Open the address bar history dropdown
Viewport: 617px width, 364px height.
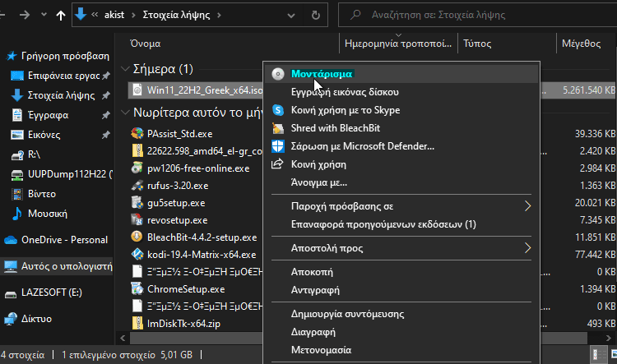(x=291, y=16)
